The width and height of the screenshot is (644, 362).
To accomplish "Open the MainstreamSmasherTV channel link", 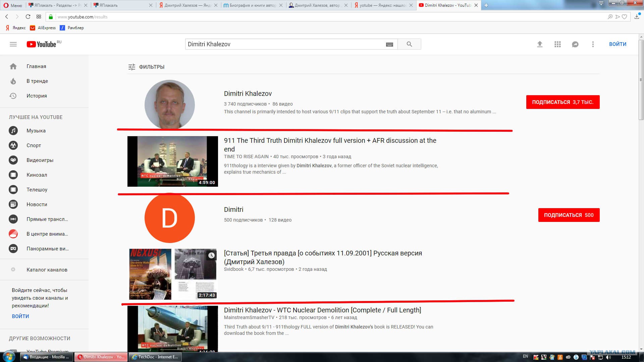I will pyautogui.click(x=249, y=318).
